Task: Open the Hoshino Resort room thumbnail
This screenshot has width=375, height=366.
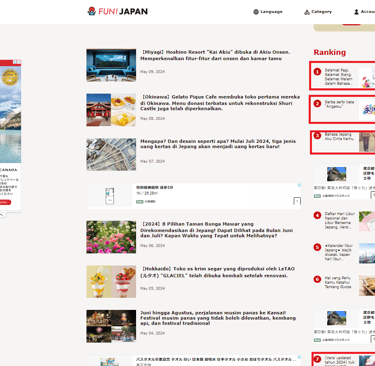Action: tap(111, 65)
